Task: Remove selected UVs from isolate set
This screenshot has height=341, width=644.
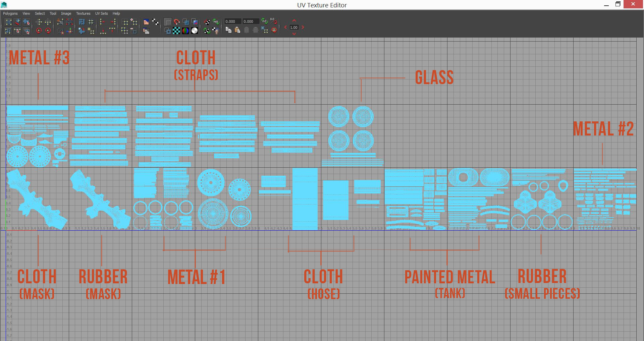Action: 133,31
